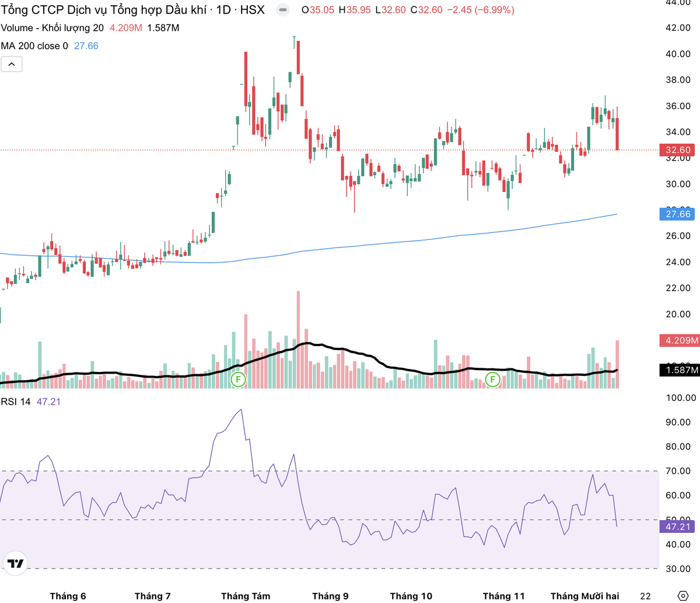Click Tháng 9 on the time axis
The image size is (700, 603).
330,596
